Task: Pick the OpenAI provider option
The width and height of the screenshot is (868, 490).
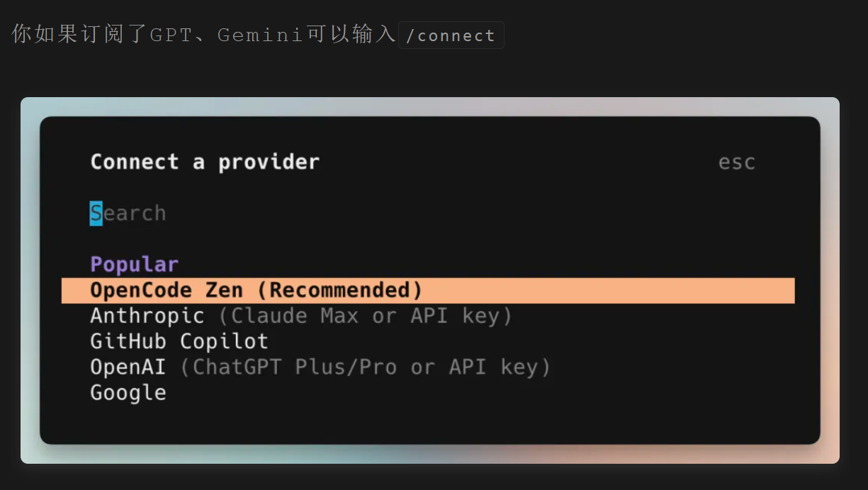Action: pos(128,367)
